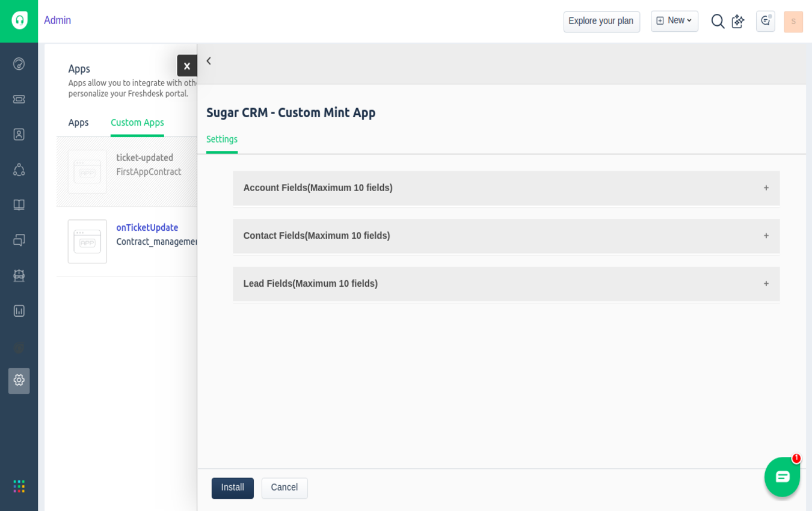Open the New dropdown menu
This screenshot has width=812, height=511.
click(x=674, y=21)
